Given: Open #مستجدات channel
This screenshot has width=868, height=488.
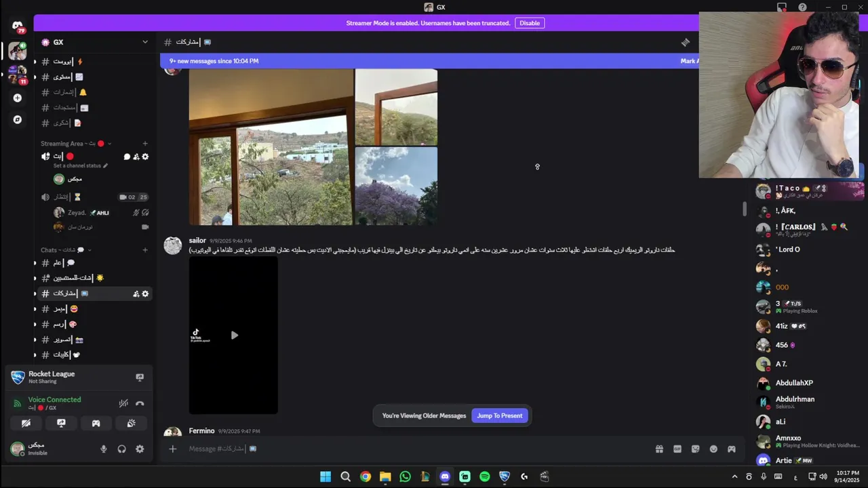Looking at the screenshot, I should pyautogui.click(x=94, y=108).
